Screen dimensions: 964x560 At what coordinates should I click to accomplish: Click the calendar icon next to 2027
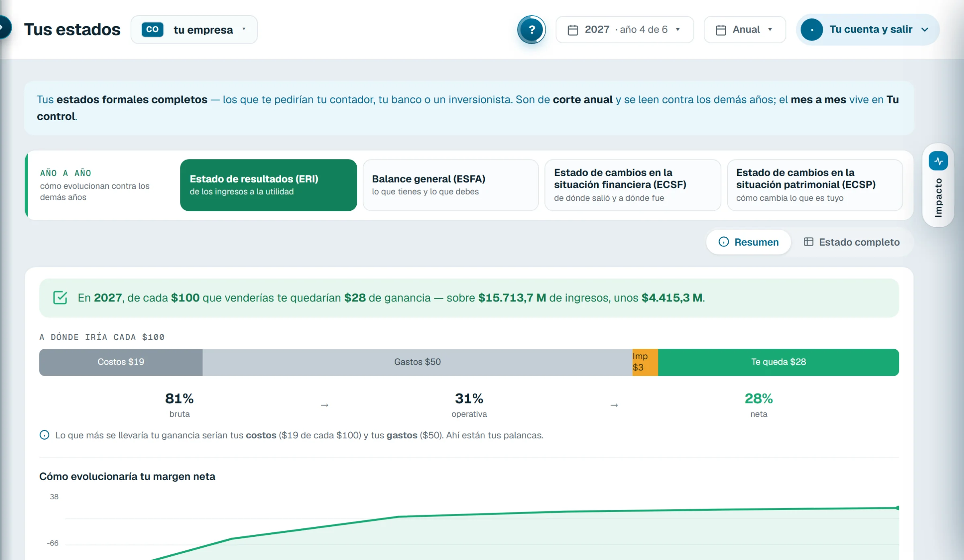click(573, 30)
